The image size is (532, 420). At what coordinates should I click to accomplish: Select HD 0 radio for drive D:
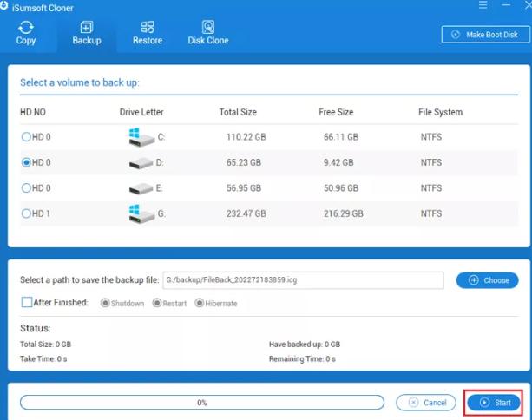point(26,162)
